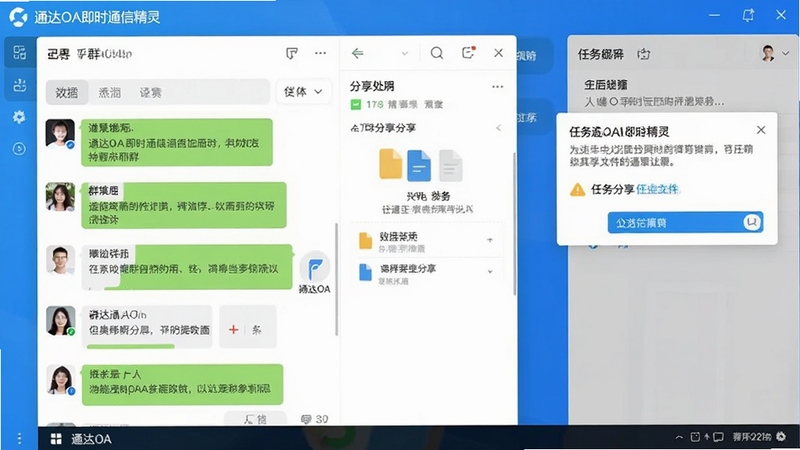Open the dropdown beside the chat tabs
The height and width of the screenshot is (450, 800).
point(303,92)
